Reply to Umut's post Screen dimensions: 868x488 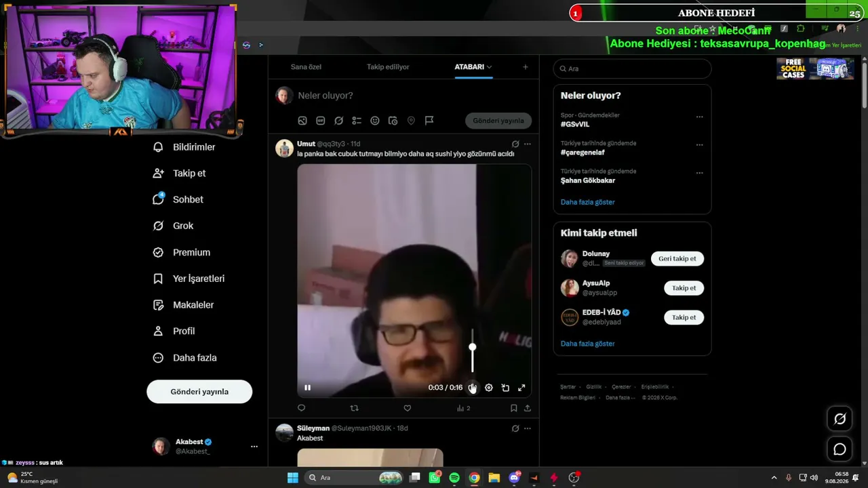tap(302, 408)
